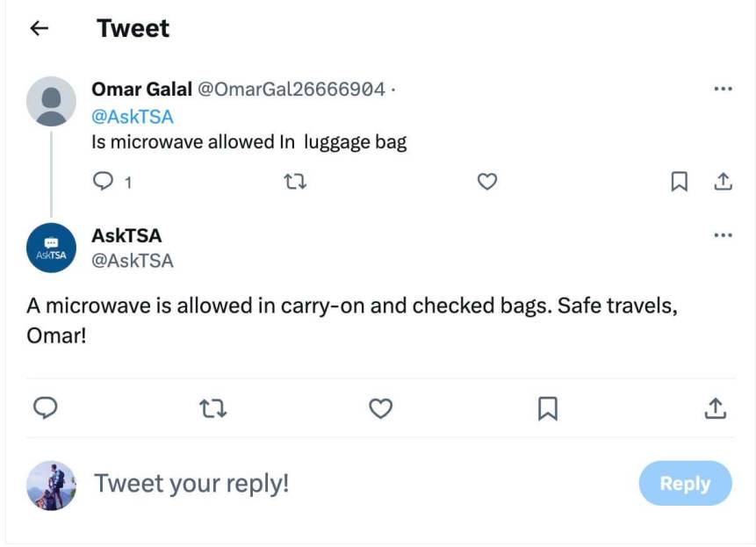
Task: Like the AskTSA answer tweet
Action: pyautogui.click(x=380, y=408)
